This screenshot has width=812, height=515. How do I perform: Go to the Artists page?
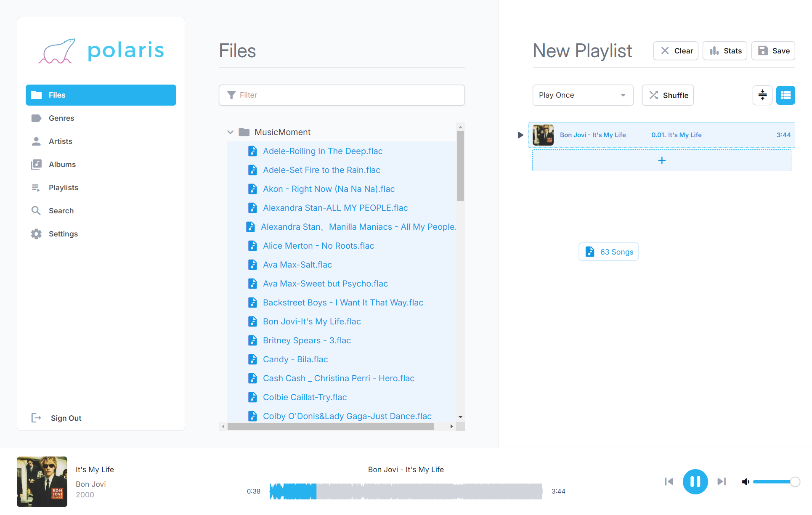click(101, 141)
